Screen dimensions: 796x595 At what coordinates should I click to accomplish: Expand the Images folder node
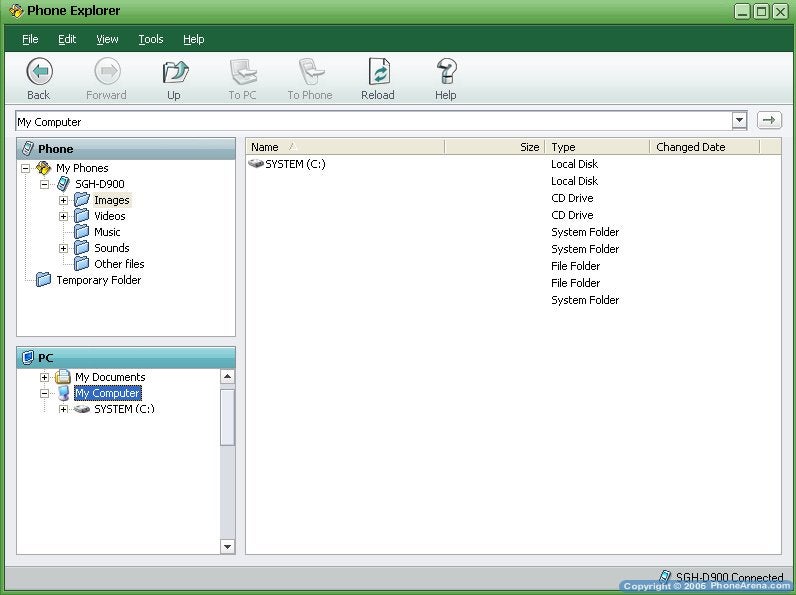tap(63, 201)
